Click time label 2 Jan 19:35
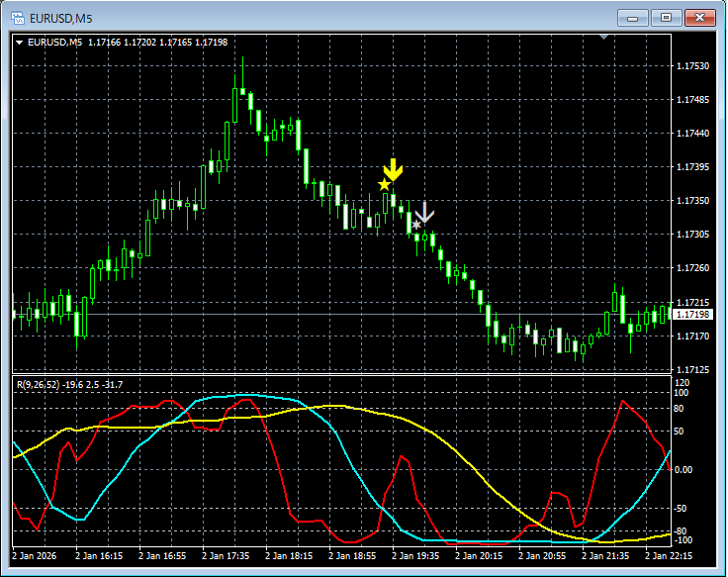The width and height of the screenshot is (728, 577). click(416, 555)
